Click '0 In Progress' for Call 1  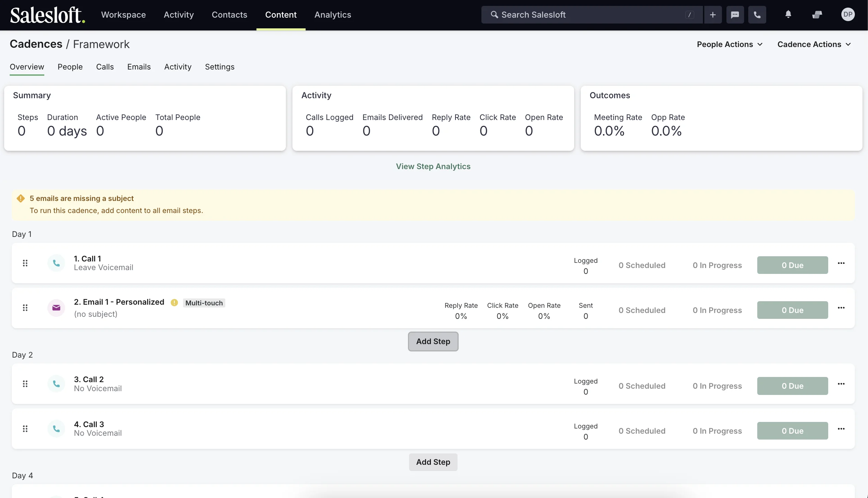click(717, 265)
